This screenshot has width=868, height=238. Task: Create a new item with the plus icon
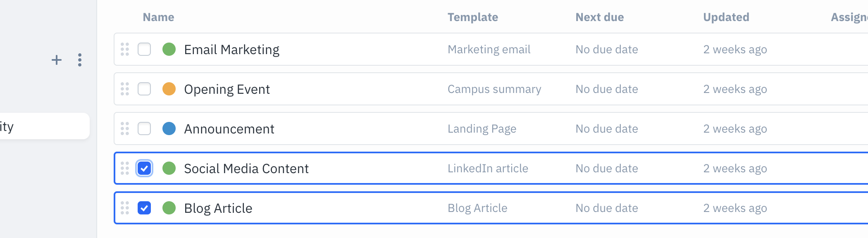tap(56, 60)
